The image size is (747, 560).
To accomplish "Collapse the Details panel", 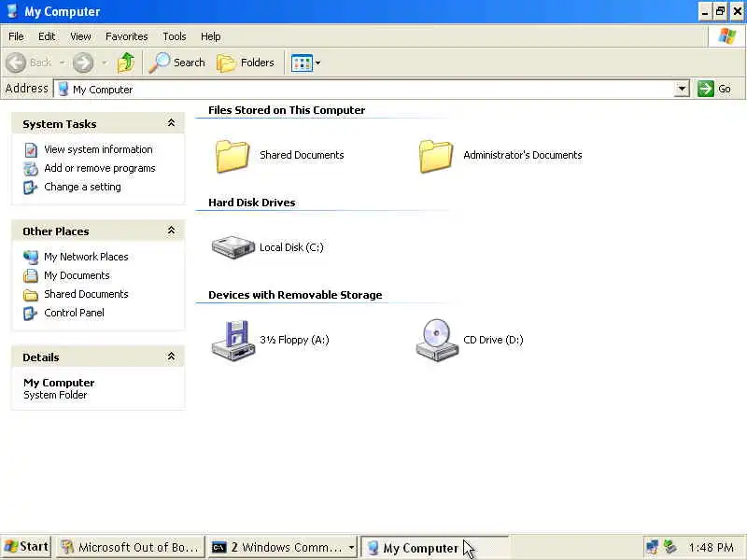I will point(171,357).
